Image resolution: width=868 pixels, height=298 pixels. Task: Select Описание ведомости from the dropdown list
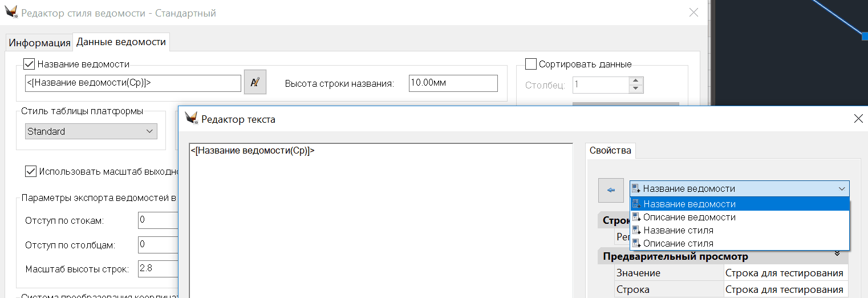pyautogui.click(x=689, y=218)
